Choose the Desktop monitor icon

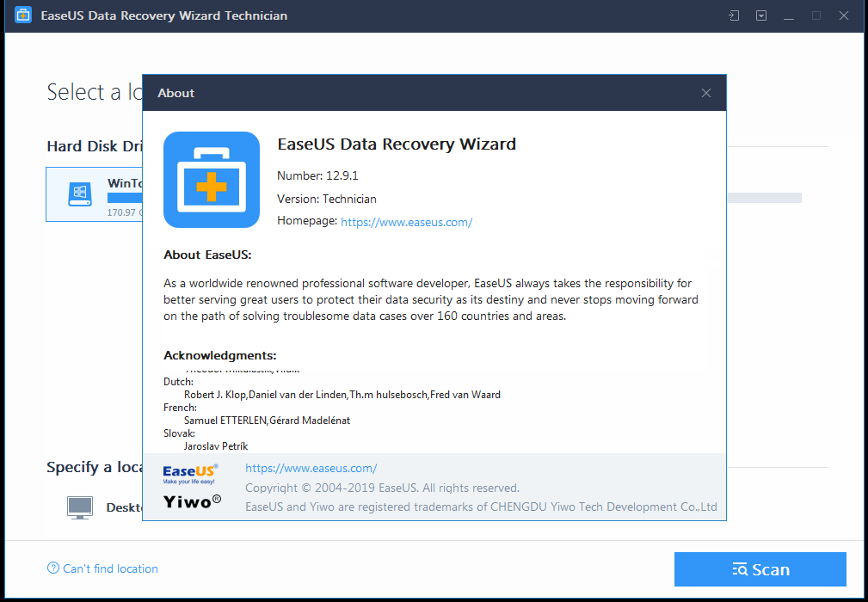[x=80, y=507]
